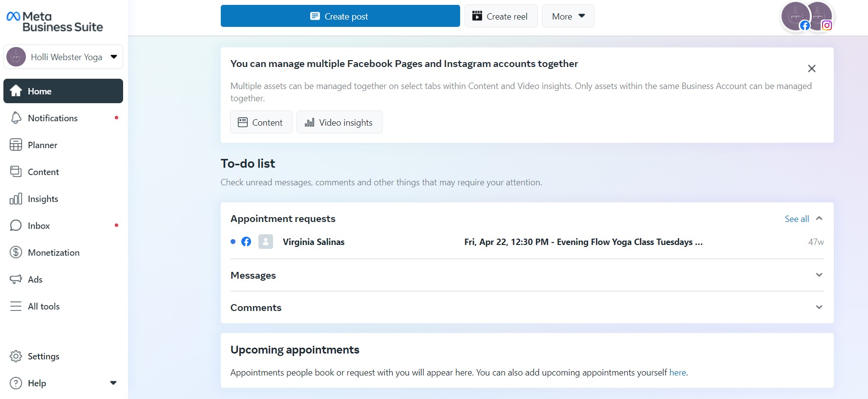The height and width of the screenshot is (399, 868).
Task: Click the Content button in the banner
Action: 261,122
